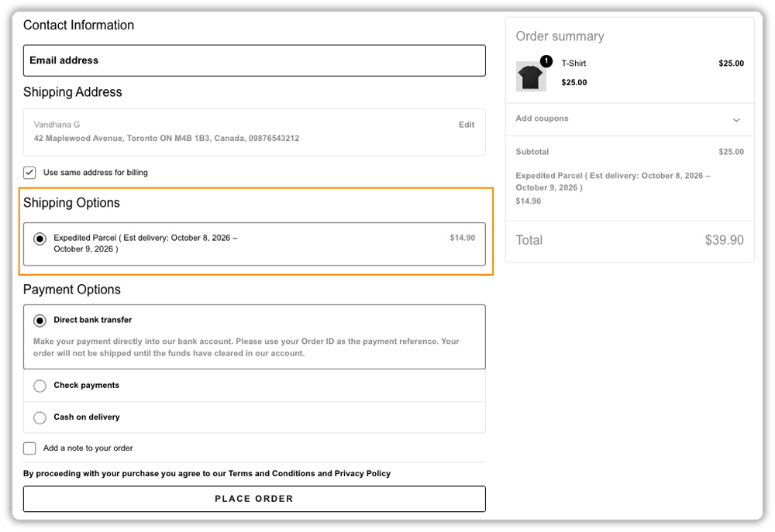Click the order Total amount $39.90
The image size is (775, 532).
(724, 240)
